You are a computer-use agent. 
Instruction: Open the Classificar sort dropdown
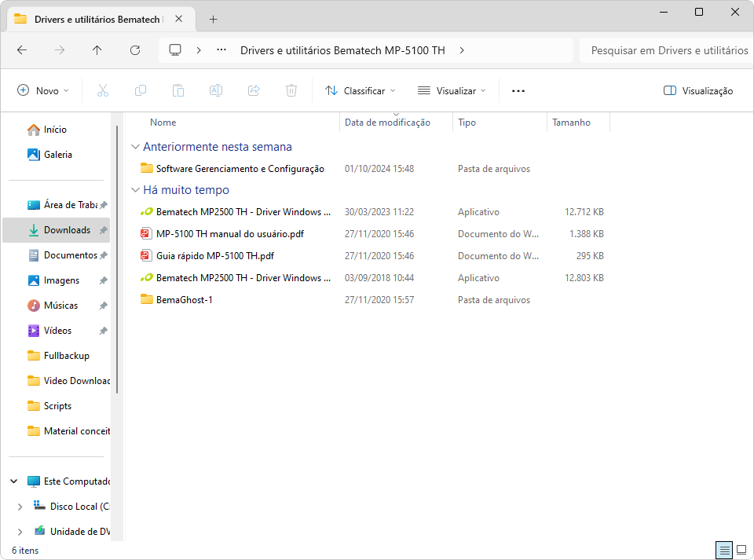click(x=361, y=91)
